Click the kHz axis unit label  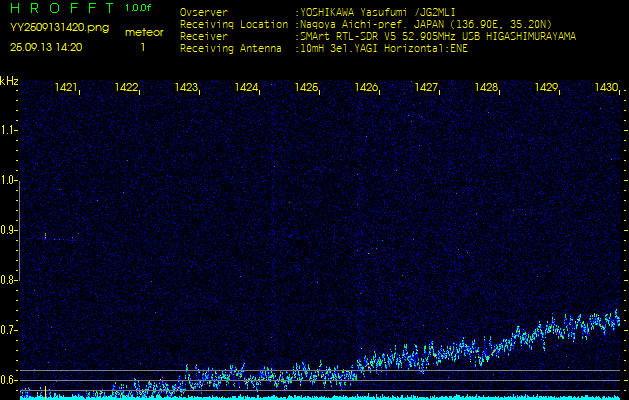[x=9, y=81]
